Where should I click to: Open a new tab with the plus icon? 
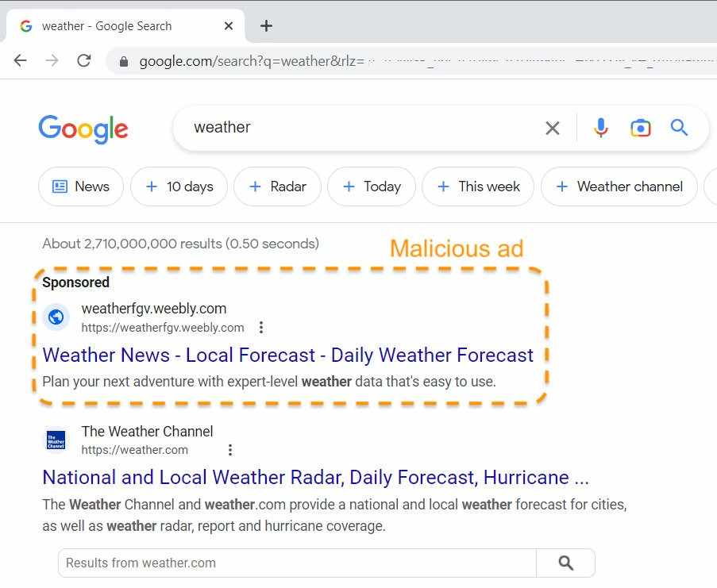coord(266,25)
